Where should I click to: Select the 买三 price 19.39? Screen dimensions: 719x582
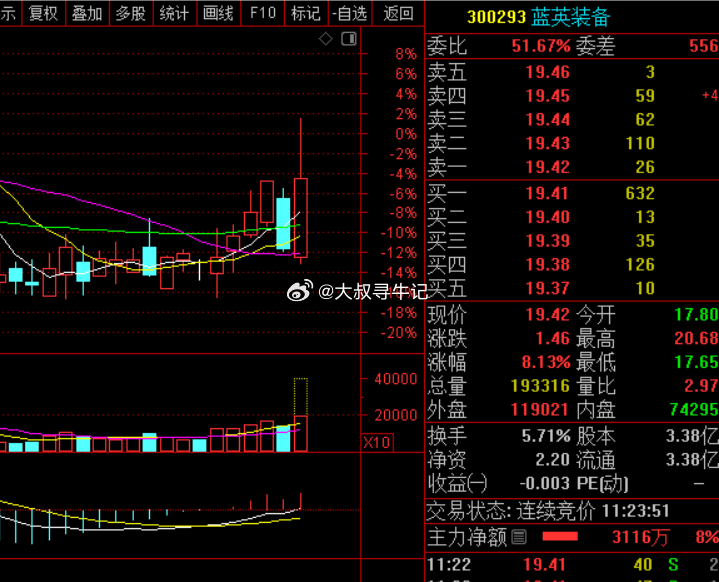coord(547,241)
